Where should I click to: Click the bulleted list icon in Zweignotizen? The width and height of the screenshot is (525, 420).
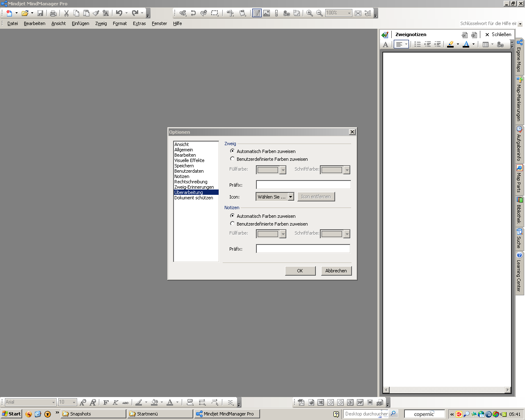pyautogui.click(x=418, y=44)
